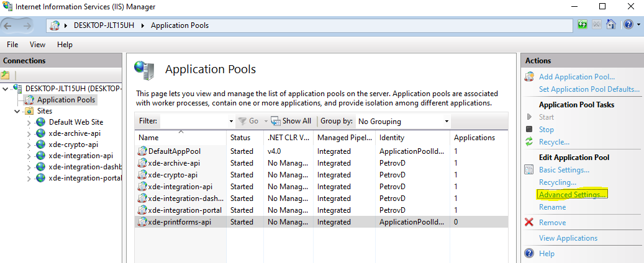Click Set Application Pool Defaults link
This screenshot has width=644, height=263.
click(589, 89)
